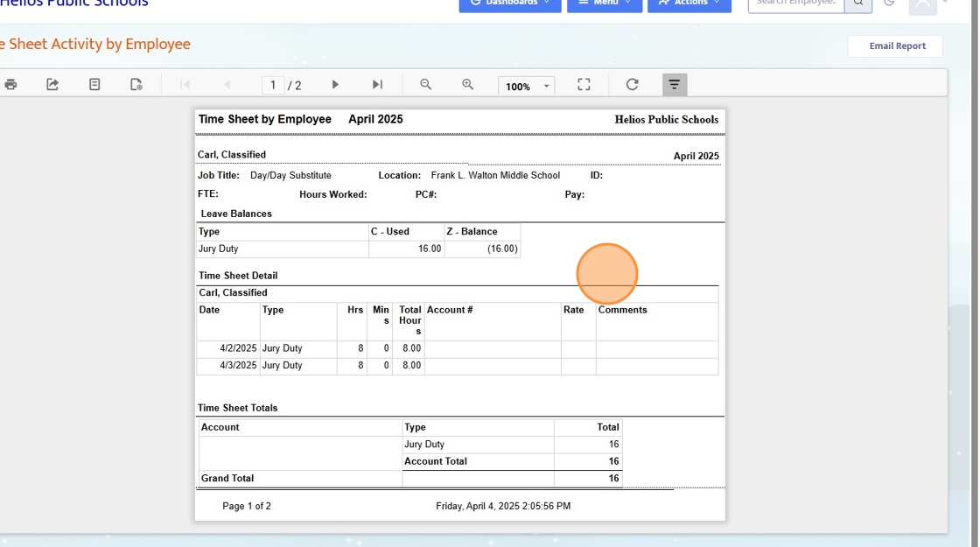The height and width of the screenshot is (547, 980).
Task: Click the employee search magnifier button
Action: (x=858, y=4)
